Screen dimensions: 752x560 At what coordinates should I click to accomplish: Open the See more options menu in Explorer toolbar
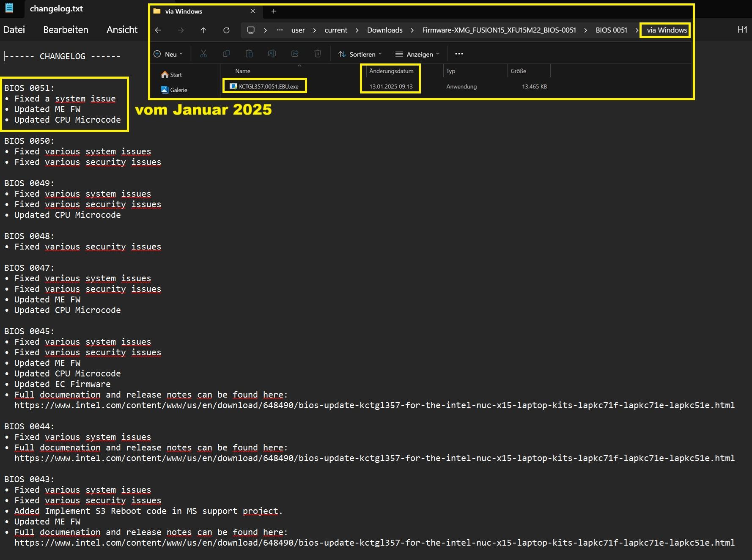click(459, 54)
